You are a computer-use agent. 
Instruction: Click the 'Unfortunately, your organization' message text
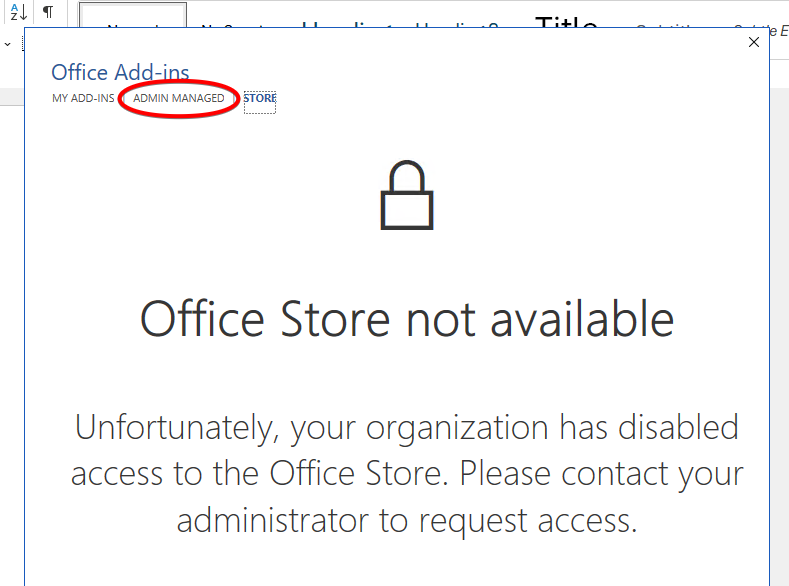[406, 428]
